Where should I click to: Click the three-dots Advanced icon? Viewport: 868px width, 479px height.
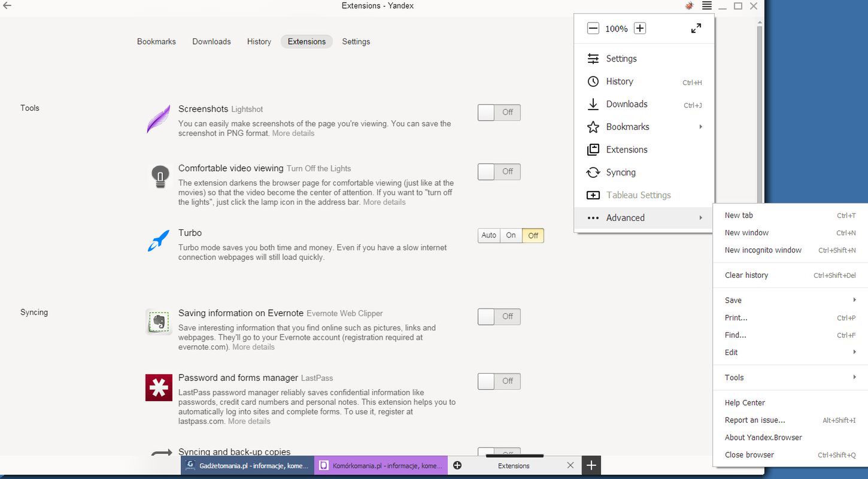click(x=593, y=218)
